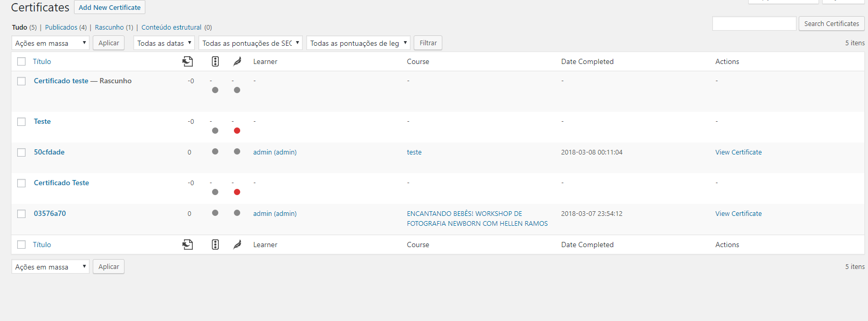Open ENCANTANDO BEBÊS workshop course link

click(477, 219)
